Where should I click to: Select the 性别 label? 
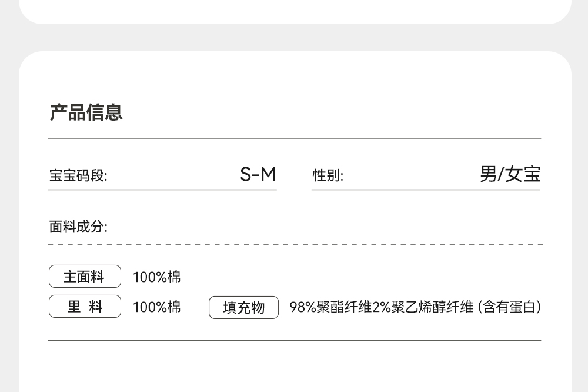tap(328, 175)
